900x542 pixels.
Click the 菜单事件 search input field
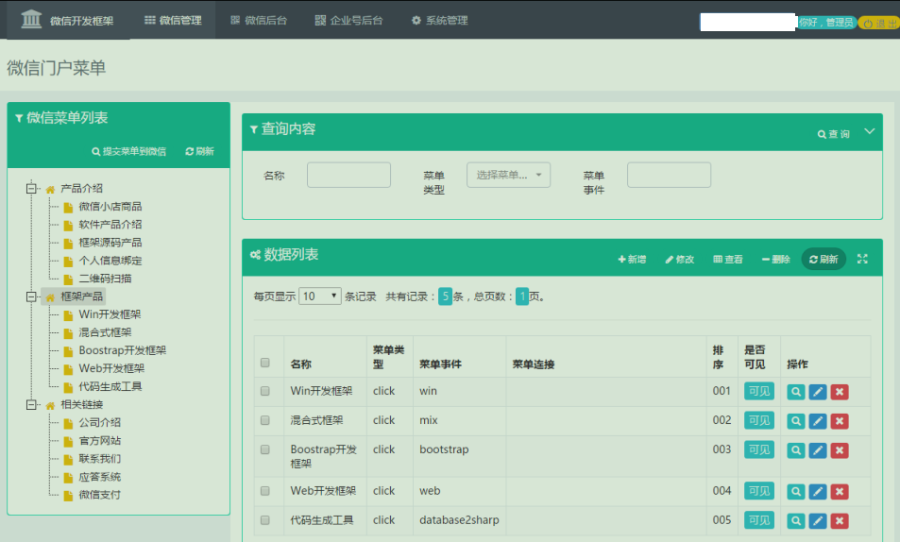669,175
